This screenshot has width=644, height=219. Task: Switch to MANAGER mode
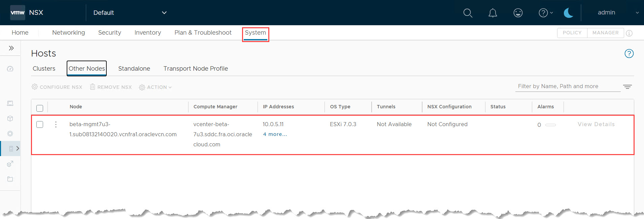(x=605, y=33)
